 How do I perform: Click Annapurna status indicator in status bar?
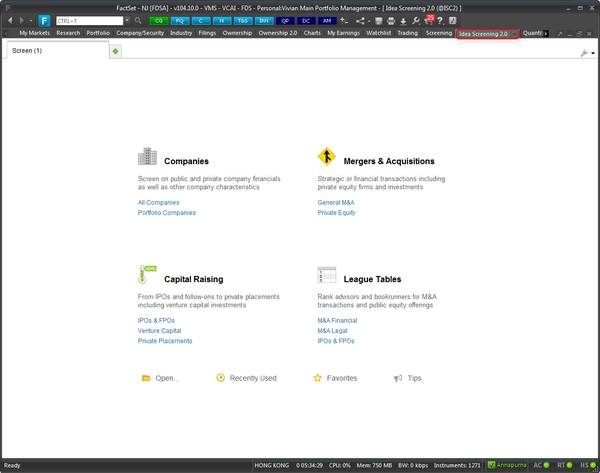(x=507, y=465)
